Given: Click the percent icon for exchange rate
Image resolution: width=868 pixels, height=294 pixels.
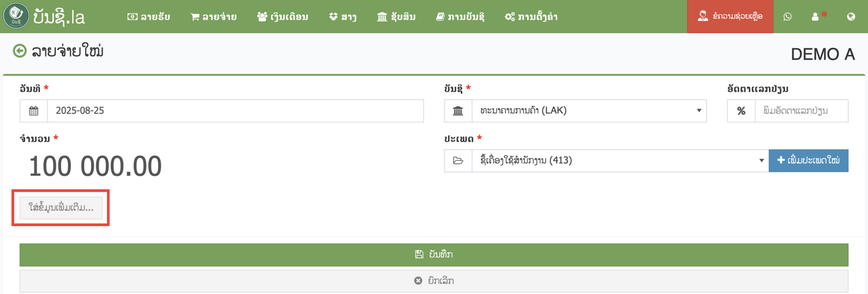Looking at the screenshot, I should (741, 111).
